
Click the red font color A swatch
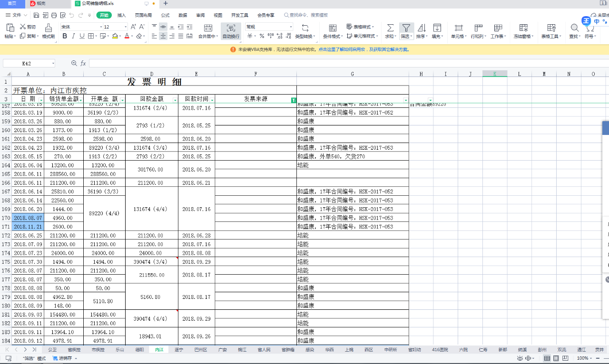pyautogui.click(x=127, y=36)
